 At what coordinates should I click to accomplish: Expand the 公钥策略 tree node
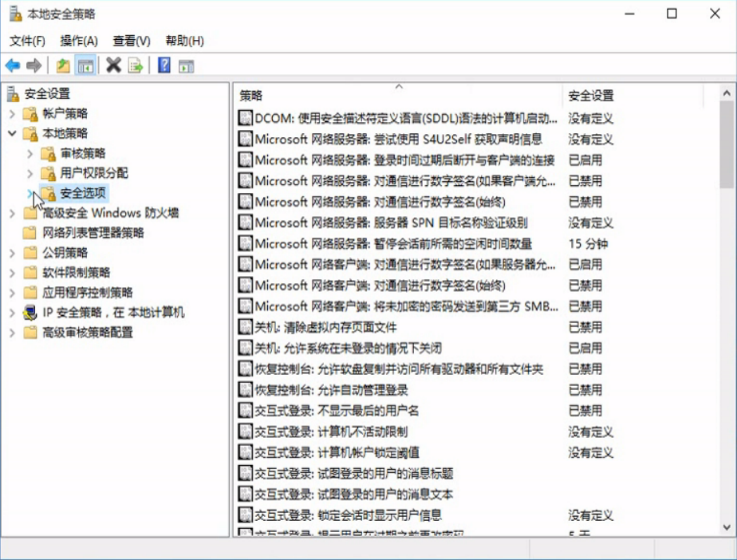[x=12, y=253]
